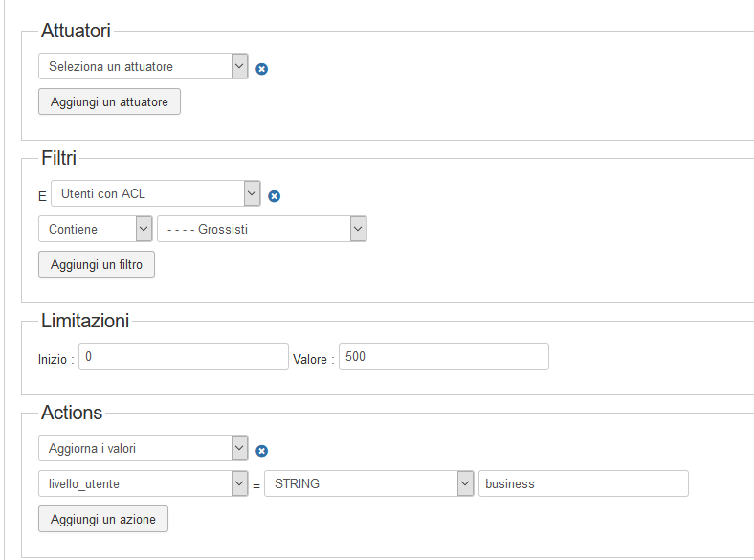This screenshot has height=560, width=754.
Task: Expand the Utenti con ACL dropdown
Action: point(155,193)
